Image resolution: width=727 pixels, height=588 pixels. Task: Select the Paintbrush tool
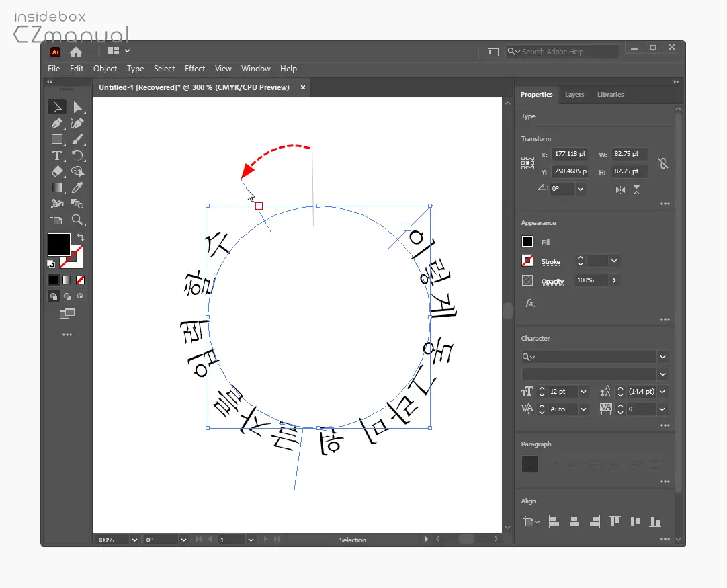[x=77, y=139]
